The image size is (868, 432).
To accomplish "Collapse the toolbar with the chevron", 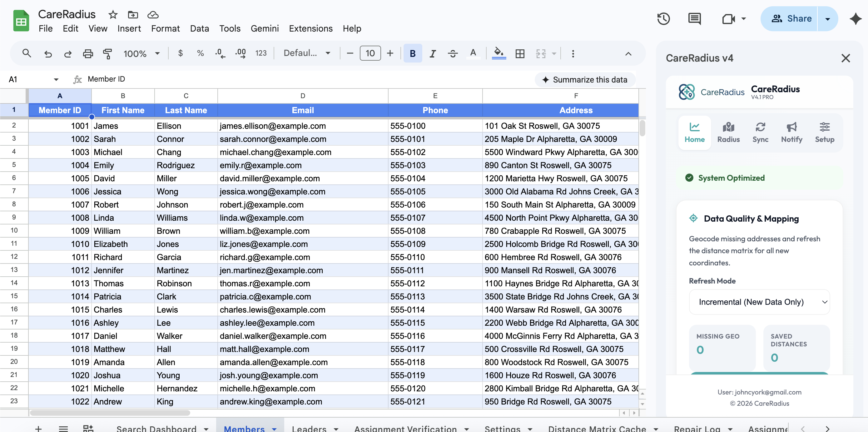I will pos(628,54).
